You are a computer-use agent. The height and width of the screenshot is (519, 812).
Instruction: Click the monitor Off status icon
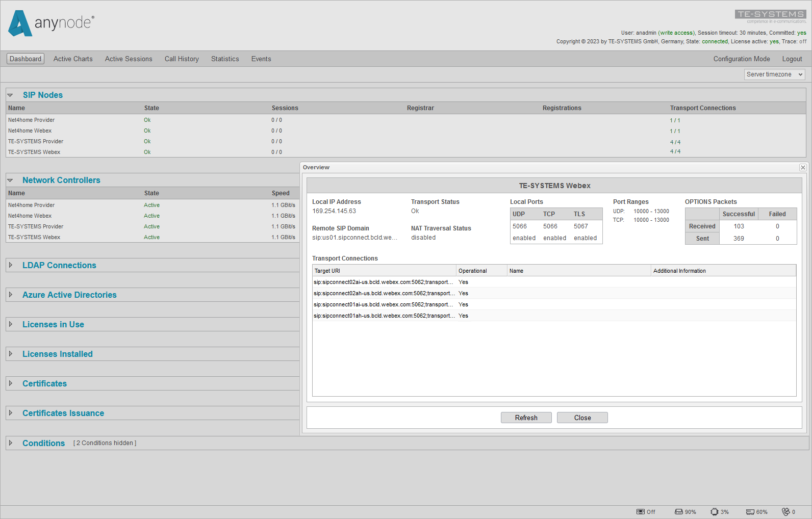click(x=641, y=512)
